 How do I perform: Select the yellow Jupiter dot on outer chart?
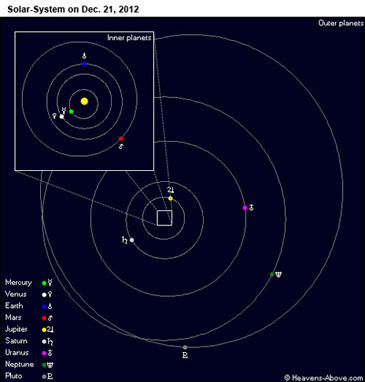(x=171, y=198)
